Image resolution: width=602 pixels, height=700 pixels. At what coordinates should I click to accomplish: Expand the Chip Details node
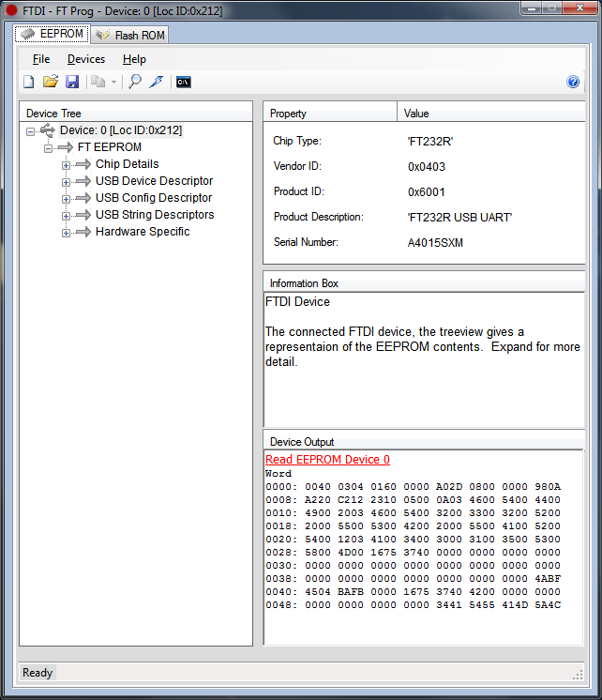(66, 165)
